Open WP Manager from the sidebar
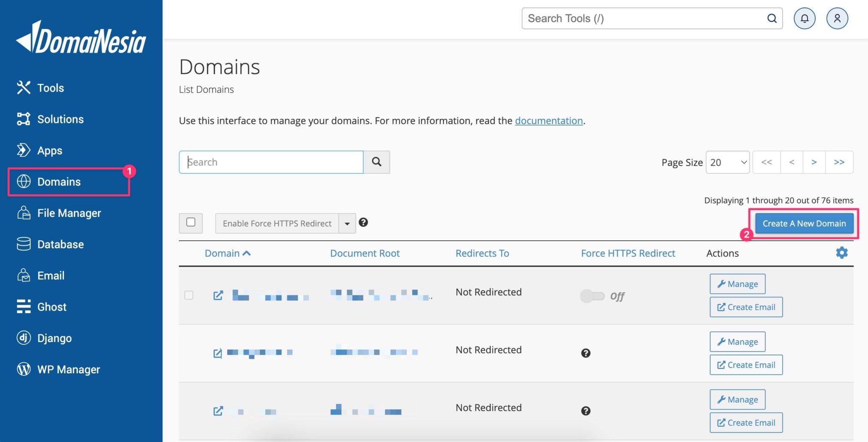The image size is (868, 442). tap(69, 369)
